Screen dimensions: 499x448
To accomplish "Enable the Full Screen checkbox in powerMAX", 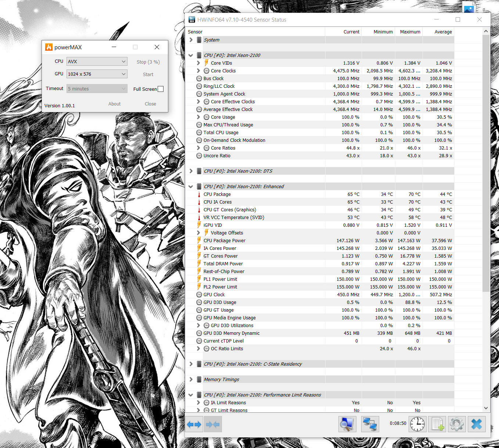I will 161,89.
